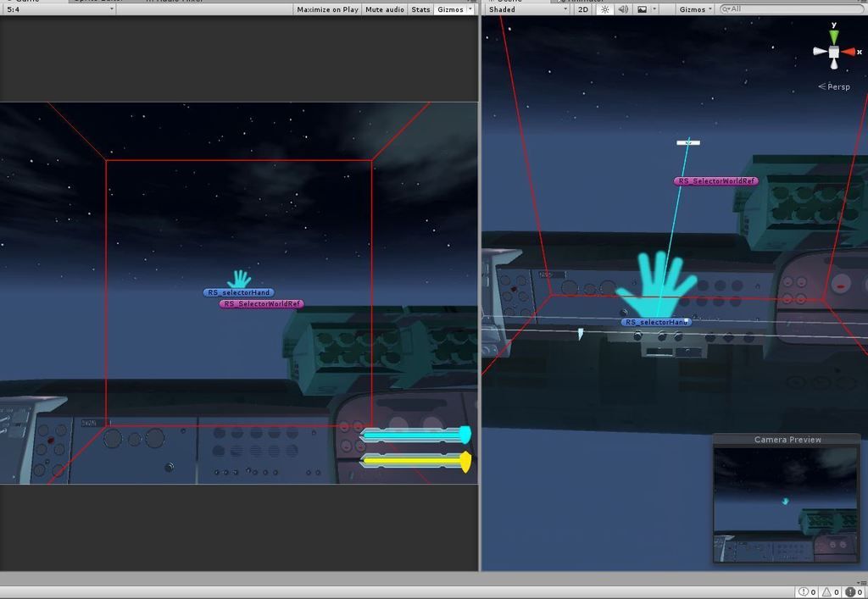Select RS_selectorHand label in Game view

(238, 292)
